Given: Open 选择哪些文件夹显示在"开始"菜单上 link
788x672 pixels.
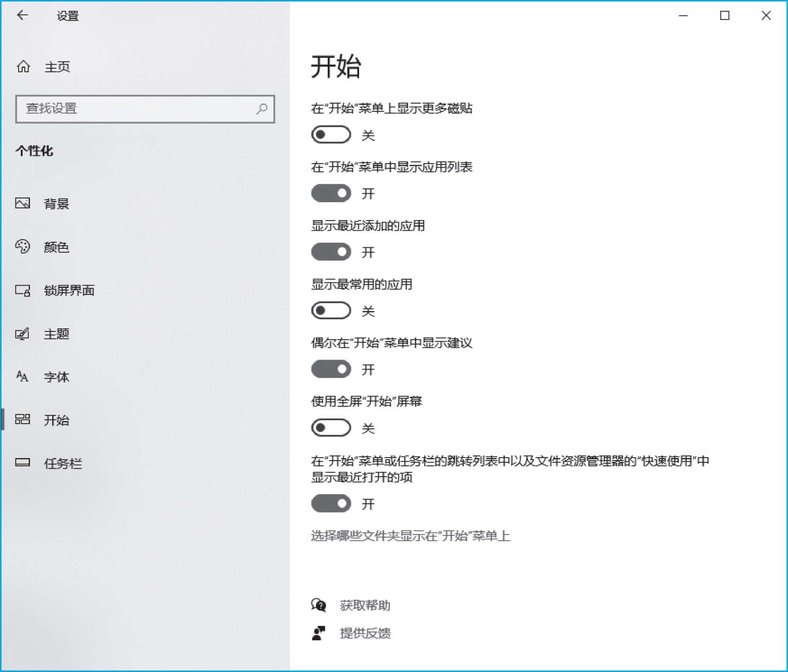Looking at the screenshot, I should [x=410, y=536].
